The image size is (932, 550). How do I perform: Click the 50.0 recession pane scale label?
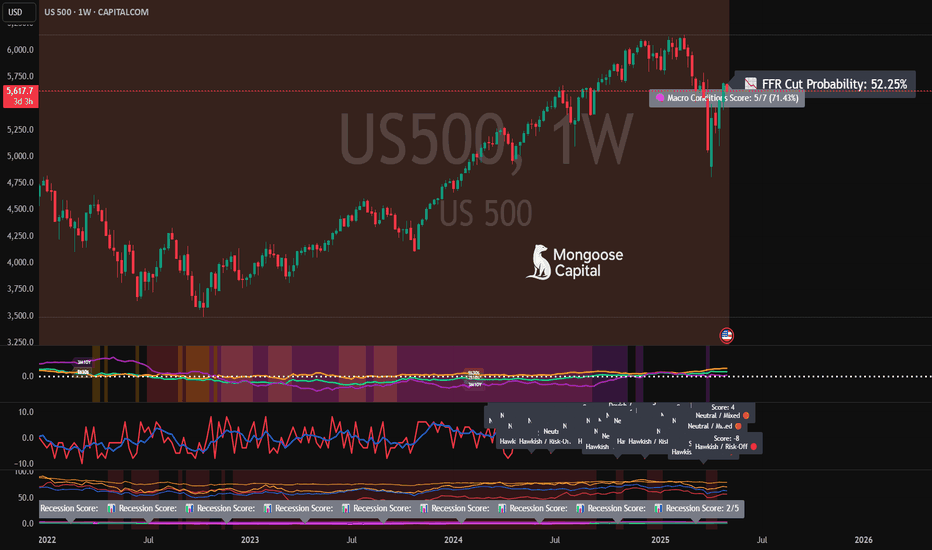coord(27,498)
